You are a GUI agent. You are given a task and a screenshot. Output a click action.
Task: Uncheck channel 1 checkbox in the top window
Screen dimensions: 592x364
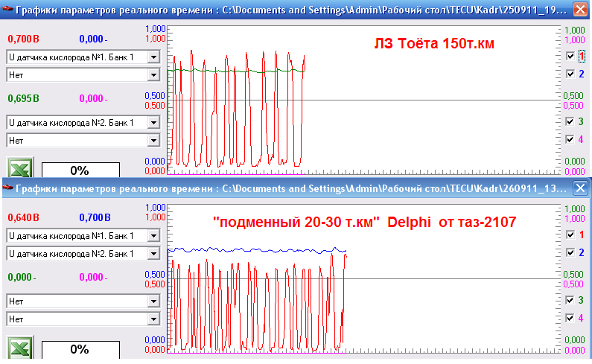pos(570,57)
